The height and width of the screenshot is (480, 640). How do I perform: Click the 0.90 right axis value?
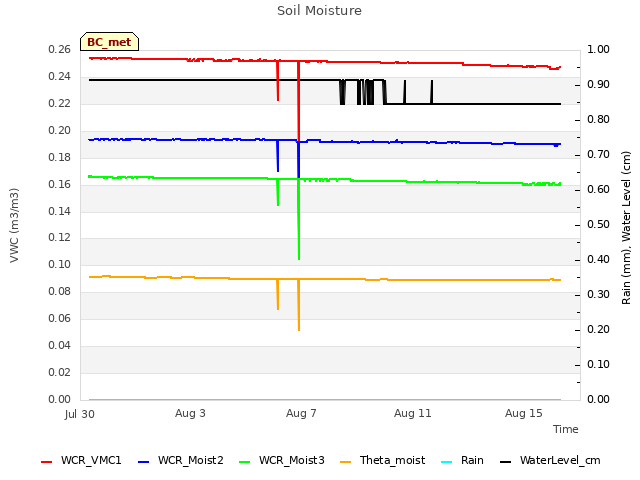[598, 84]
